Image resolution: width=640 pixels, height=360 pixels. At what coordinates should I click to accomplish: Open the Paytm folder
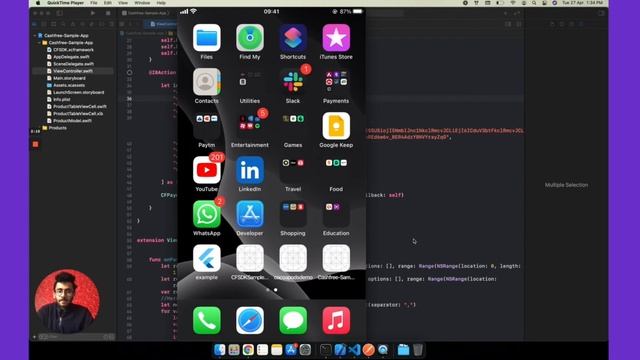tap(207, 126)
